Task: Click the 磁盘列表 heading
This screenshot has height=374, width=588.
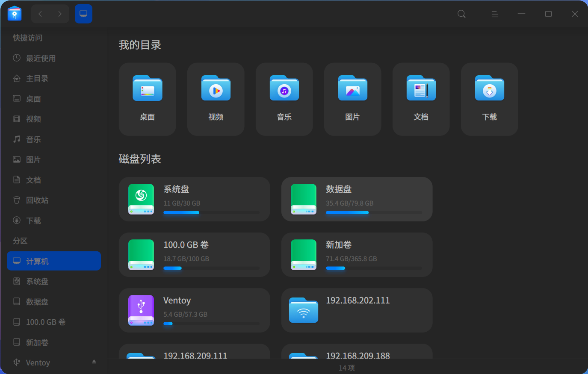Action: point(140,159)
